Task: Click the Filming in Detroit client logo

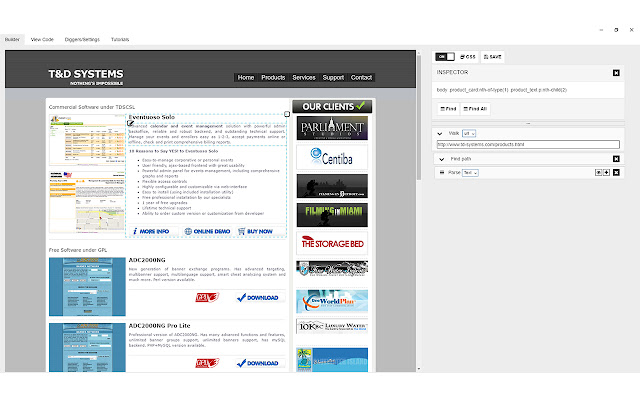Action: pyautogui.click(x=332, y=186)
